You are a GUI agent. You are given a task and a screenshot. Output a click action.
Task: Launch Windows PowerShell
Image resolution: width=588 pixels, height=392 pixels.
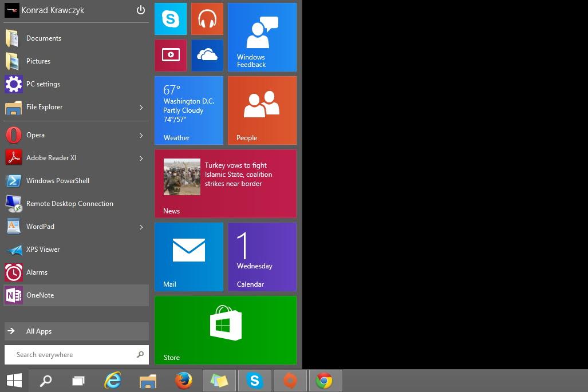(76, 181)
